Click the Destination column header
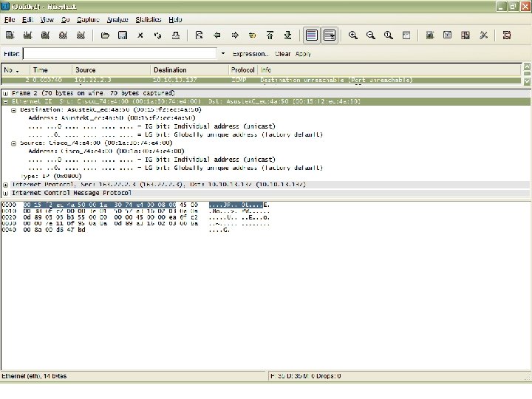The width and height of the screenshot is (532, 399). (x=190, y=70)
